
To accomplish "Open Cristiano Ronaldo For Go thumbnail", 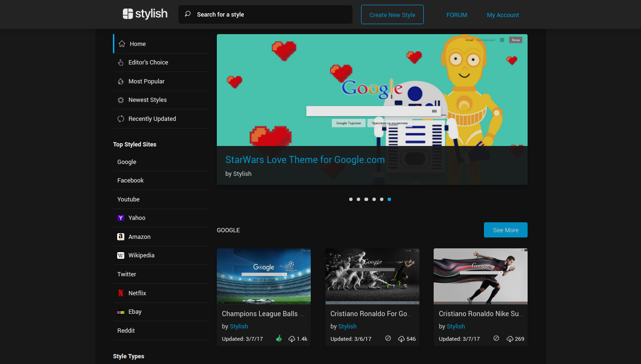I will (x=372, y=276).
